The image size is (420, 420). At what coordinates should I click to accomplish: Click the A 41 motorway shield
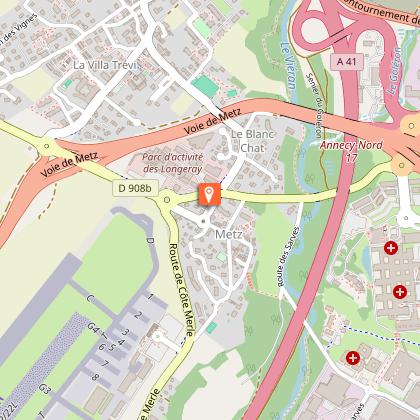[x=347, y=62]
